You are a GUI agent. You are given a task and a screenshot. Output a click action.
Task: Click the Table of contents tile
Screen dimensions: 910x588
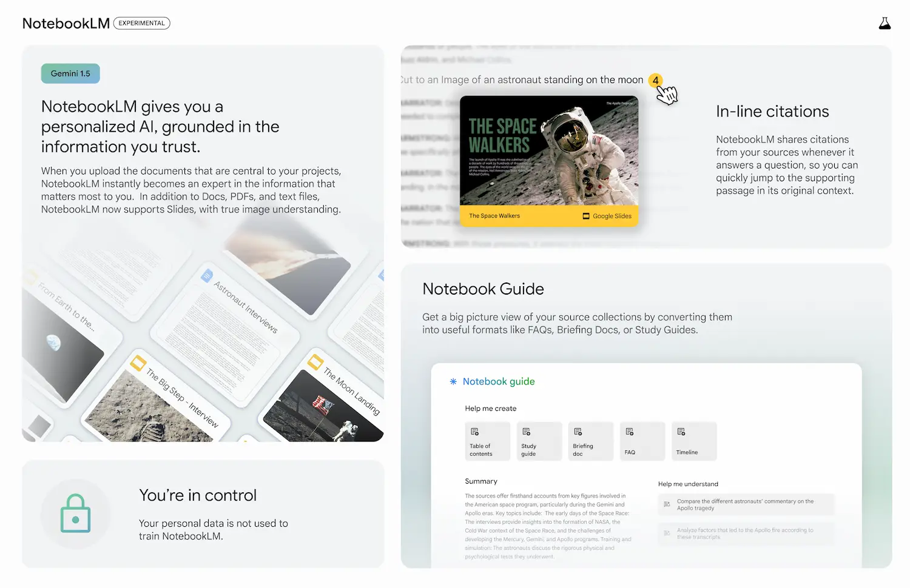point(487,441)
